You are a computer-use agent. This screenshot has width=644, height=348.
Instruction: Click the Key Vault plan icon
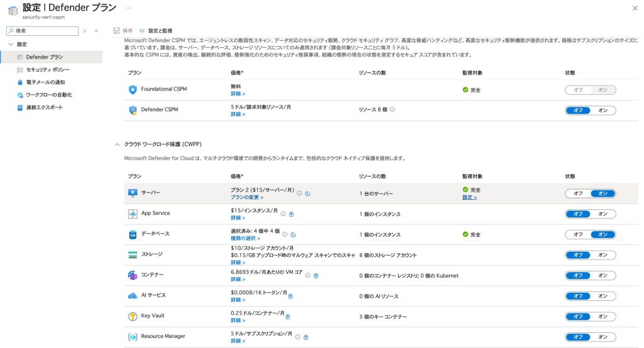(x=133, y=316)
